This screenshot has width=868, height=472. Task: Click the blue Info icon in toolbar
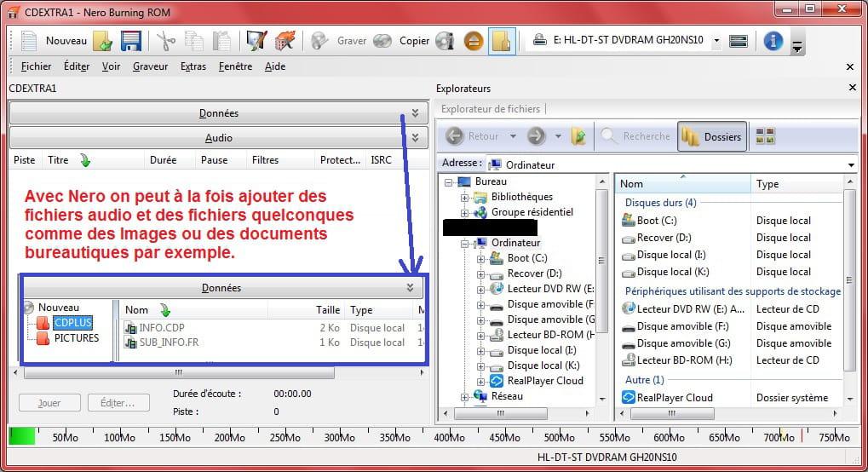pos(773,41)
